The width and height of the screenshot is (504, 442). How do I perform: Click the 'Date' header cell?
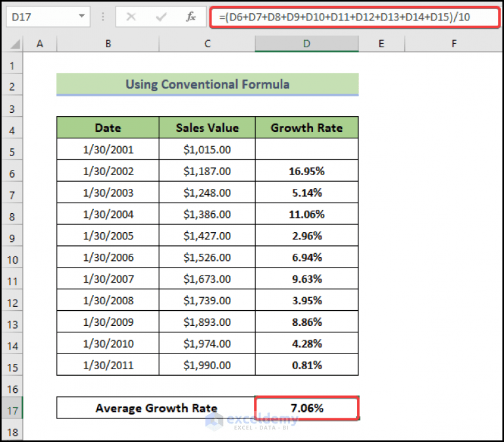click(x=108, y=127)
